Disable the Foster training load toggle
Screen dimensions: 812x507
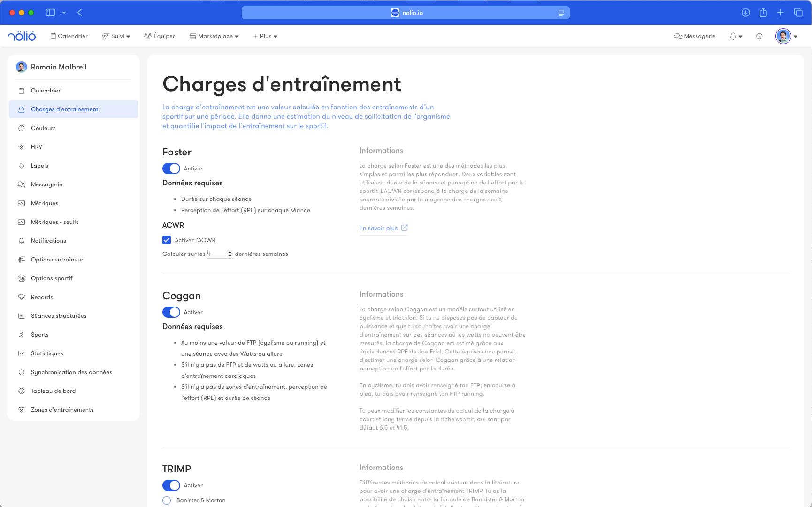171,169
